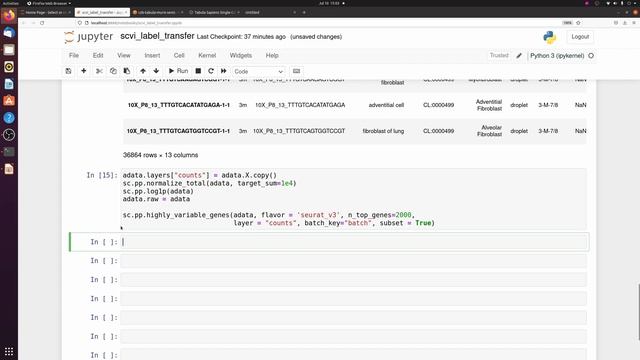Open the Terminal from the dock
This screenshot has height=360, width=640.
click(9, 152)
